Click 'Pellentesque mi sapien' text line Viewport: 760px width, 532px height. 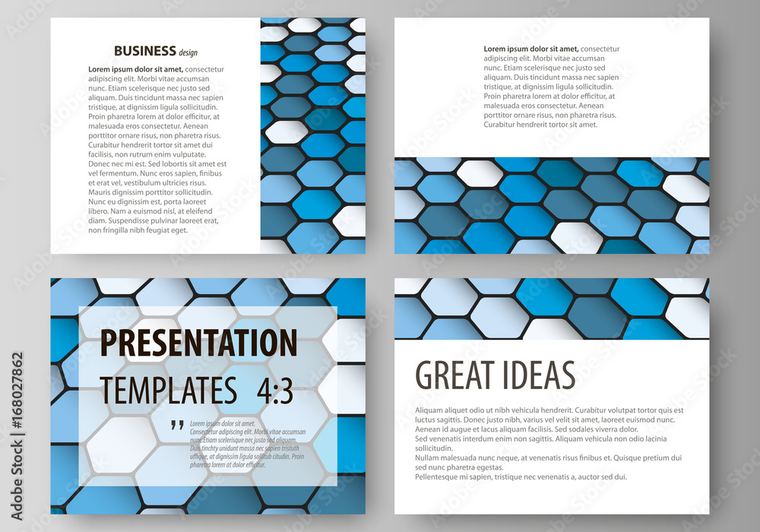click(x=521, y=477)
